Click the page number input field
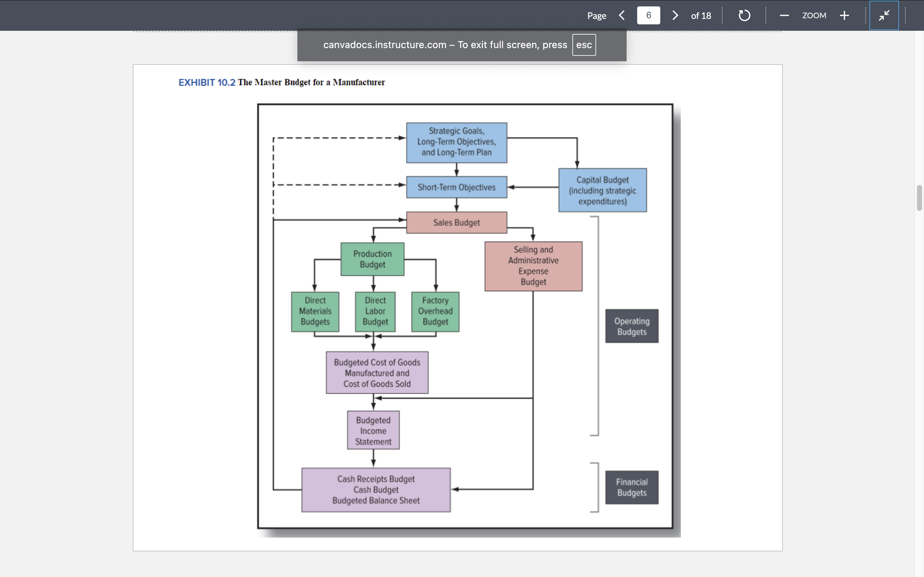The image size is (924, 577). tap(648, 15)
